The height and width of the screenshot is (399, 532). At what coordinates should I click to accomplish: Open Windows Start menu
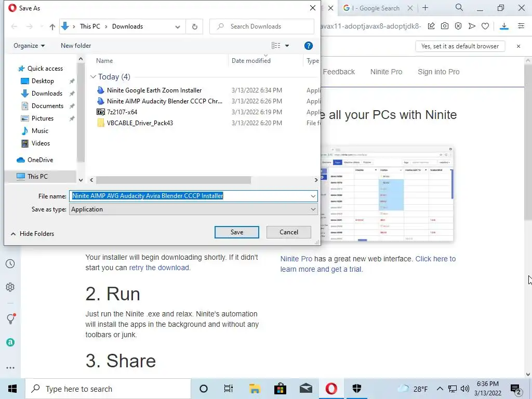12,389
